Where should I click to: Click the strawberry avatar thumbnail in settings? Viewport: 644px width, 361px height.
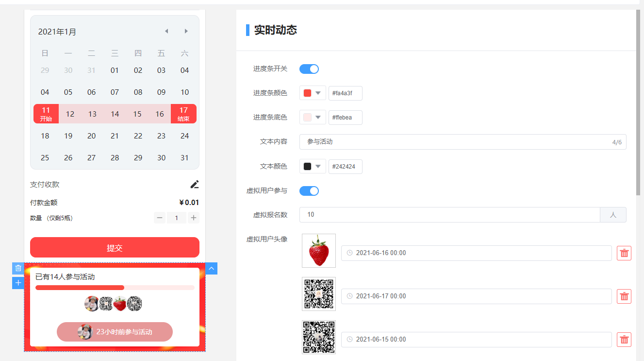pos(319,251)
